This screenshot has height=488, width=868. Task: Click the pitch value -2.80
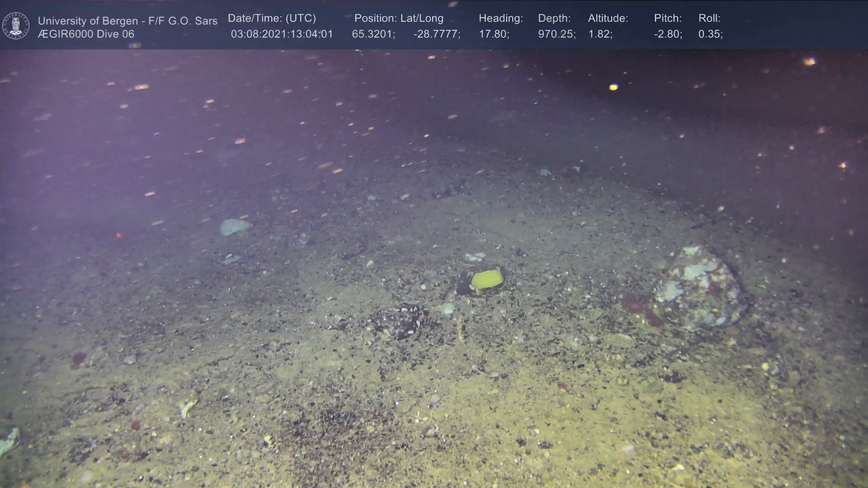click(668, 34)
